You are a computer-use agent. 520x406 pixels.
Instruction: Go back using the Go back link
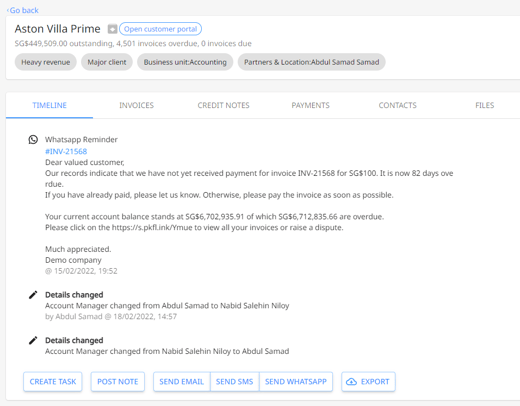tap(23, 10)
